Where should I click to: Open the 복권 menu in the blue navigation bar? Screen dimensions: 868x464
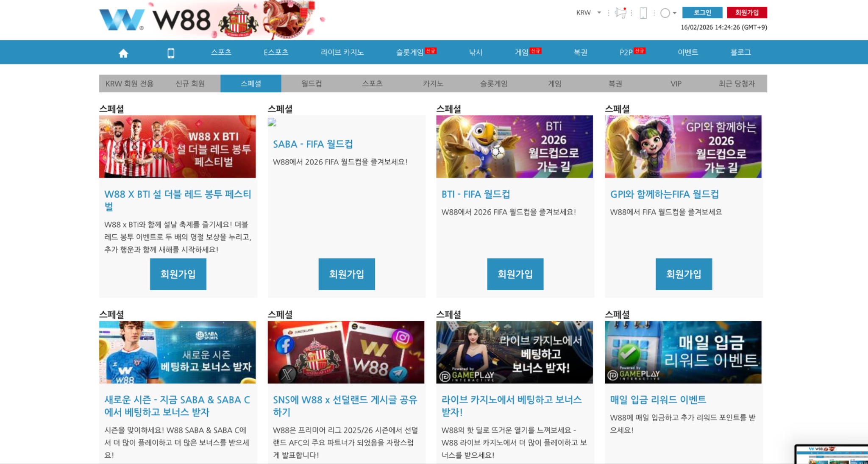580,52
